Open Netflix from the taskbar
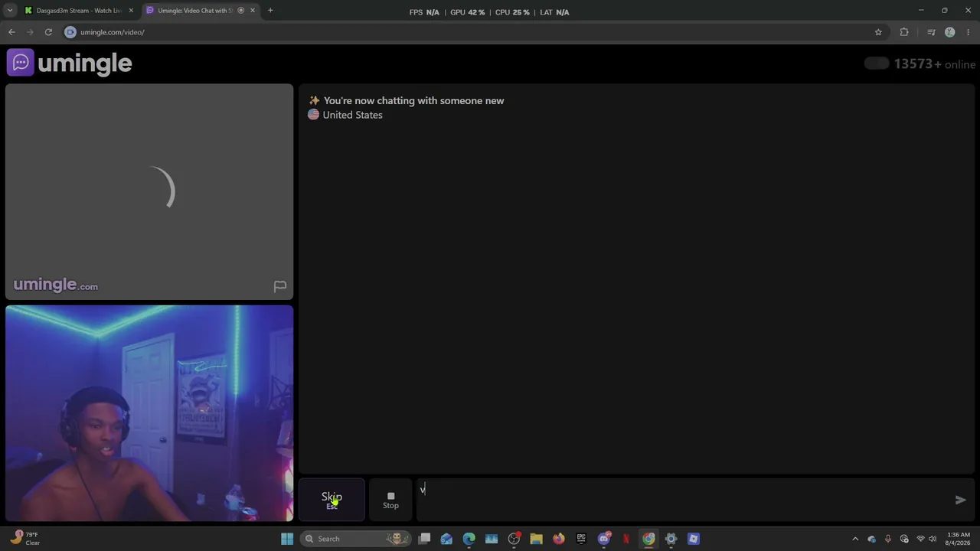The height and width of the screenshot is (551, 980). tap(626, 539)
